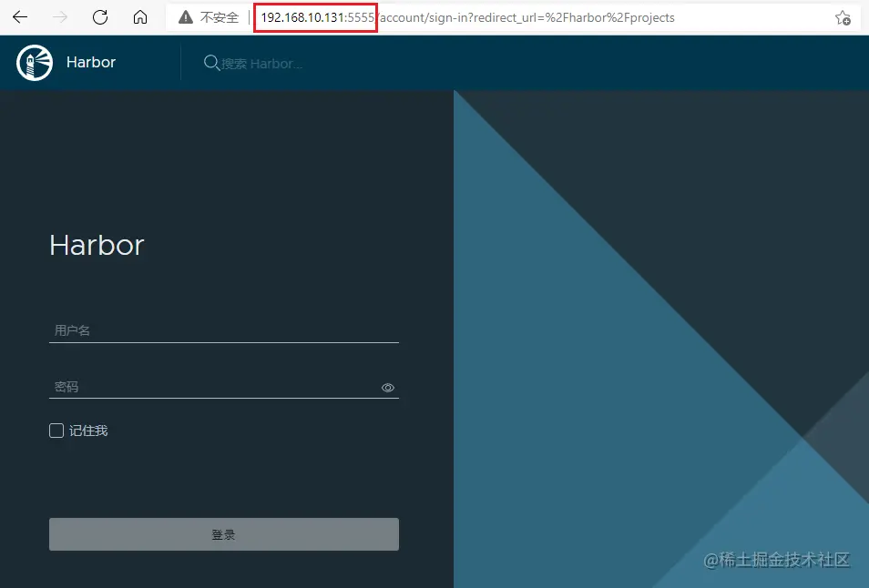Click the browser forward arrow
The image size is (869, 588).
click(x=60, y=17)
